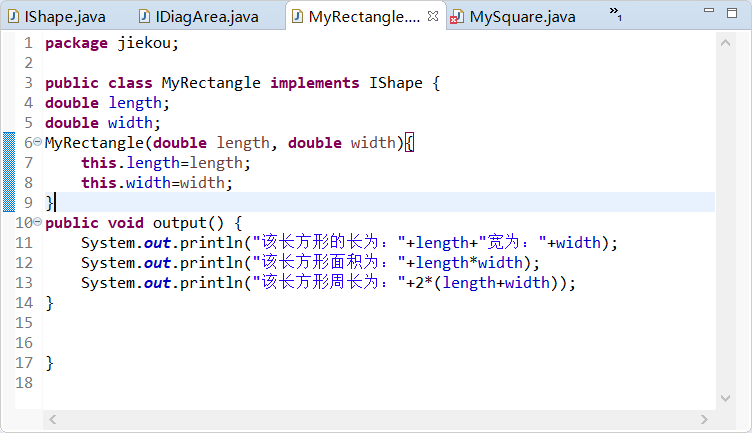Click the 'output()' method name
The image size is (752, 433).
coord(188,223)
